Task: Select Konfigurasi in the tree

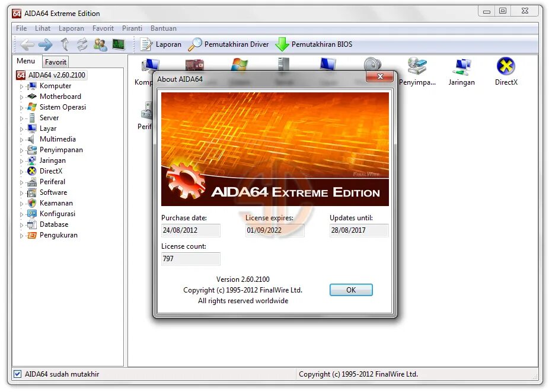Action: 58,214
